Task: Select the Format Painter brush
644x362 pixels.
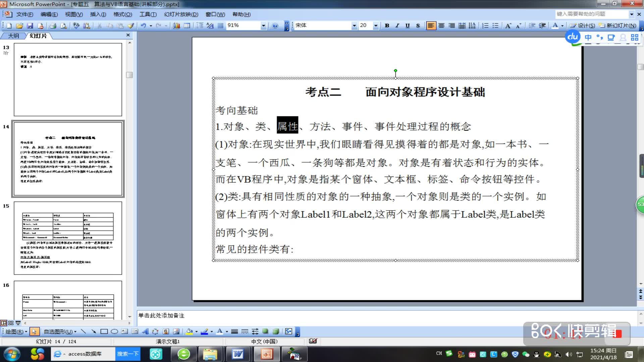Action: coord(131,26)
